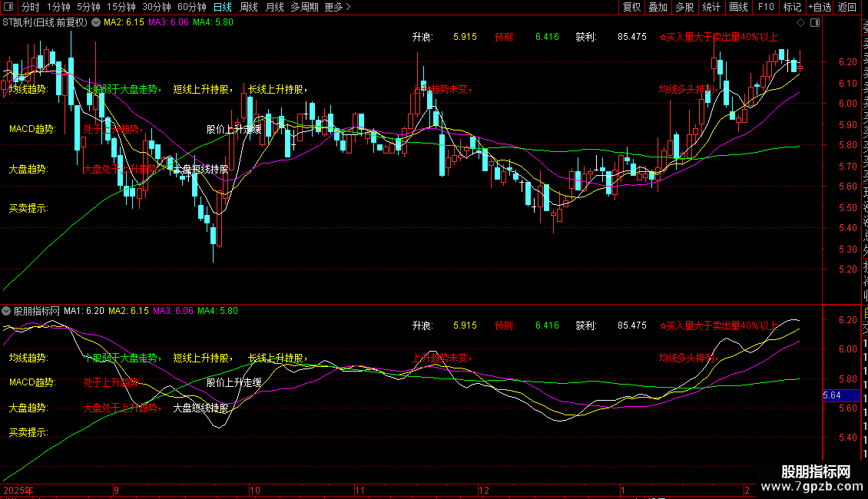Click the MA4: 5.80 label in lower panel
This screenshot has height=499, width=868.
(217, 311)
